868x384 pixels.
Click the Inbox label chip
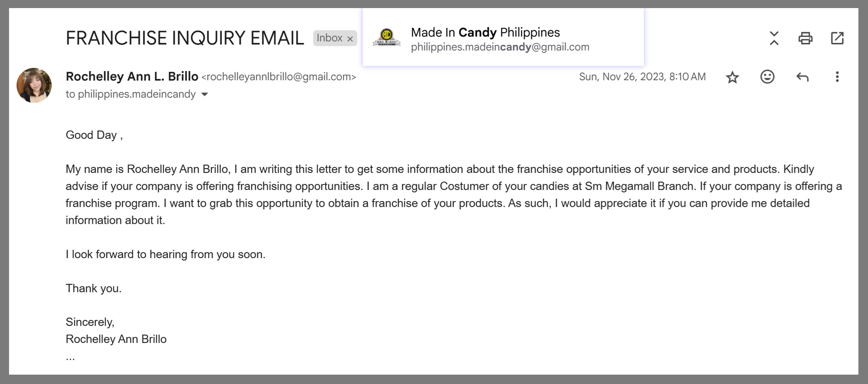pyautogui.click(x=329, y=38)
